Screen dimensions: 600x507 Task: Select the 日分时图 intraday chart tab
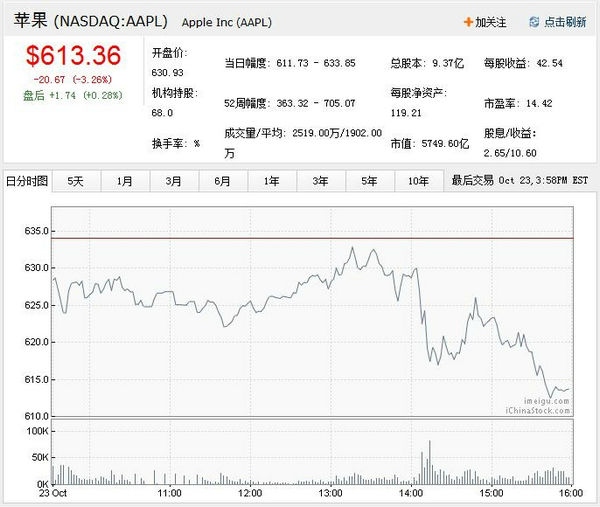pyautogui.click(x=27, y=181)
